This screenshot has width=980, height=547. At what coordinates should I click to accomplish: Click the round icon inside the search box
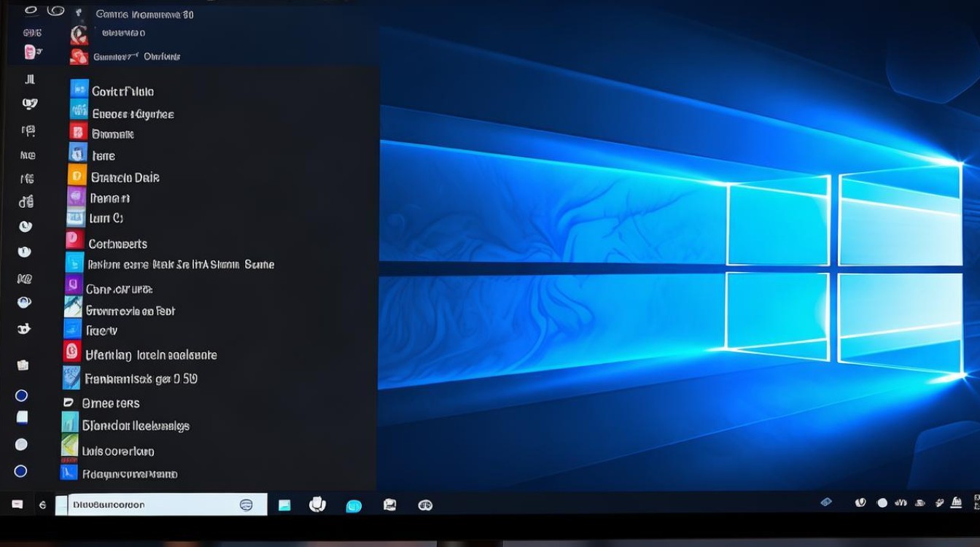pos(246,505)
